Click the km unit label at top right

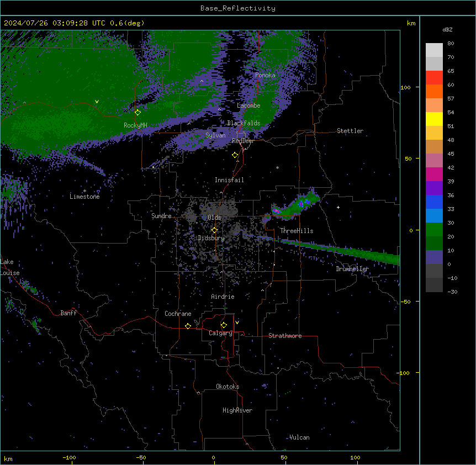[x=411, y=23]
